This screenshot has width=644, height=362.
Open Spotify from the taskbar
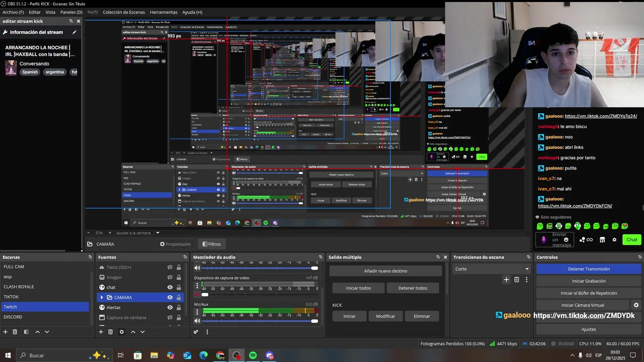pos(253,355)
